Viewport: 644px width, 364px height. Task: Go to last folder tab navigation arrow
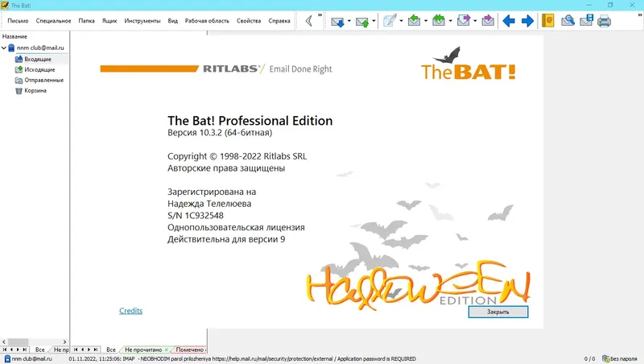pos(25,350)
